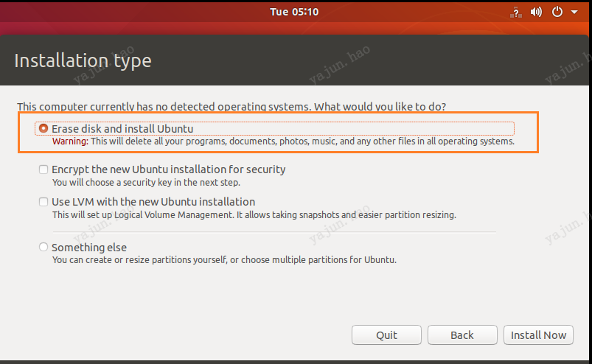The height and width of the screenshot is (364, 592).
Task: Click the Warning text about deleting files
Action: pyautogui.click(x=283, y=141)
